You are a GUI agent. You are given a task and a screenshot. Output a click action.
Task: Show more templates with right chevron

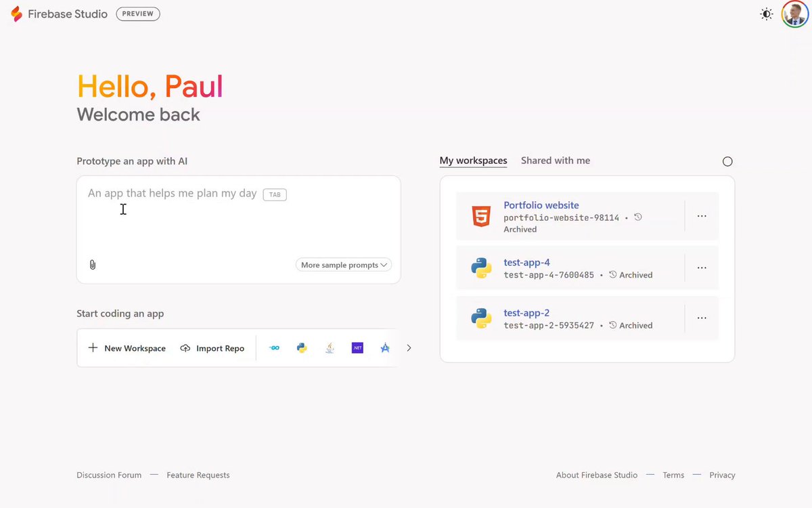[x=409, y=348]
